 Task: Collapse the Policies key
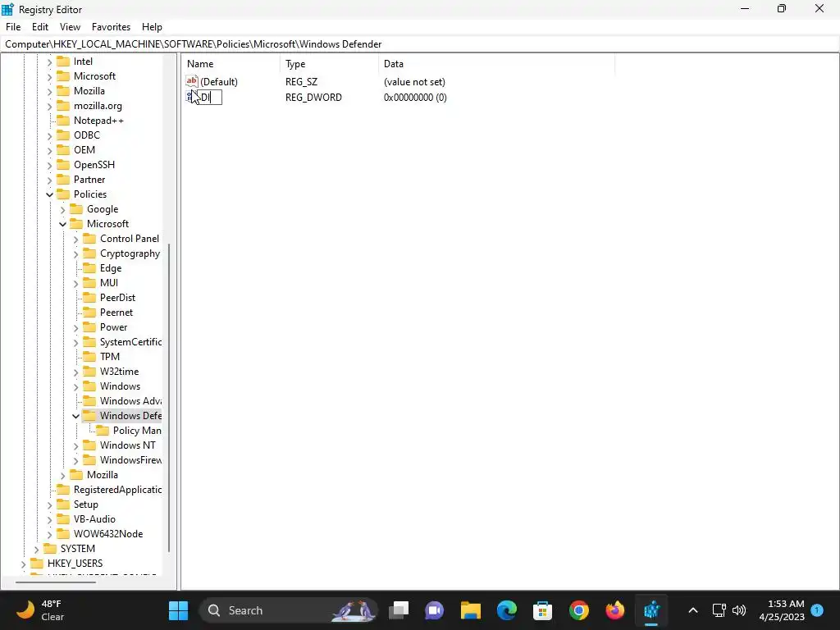(49, 194)
